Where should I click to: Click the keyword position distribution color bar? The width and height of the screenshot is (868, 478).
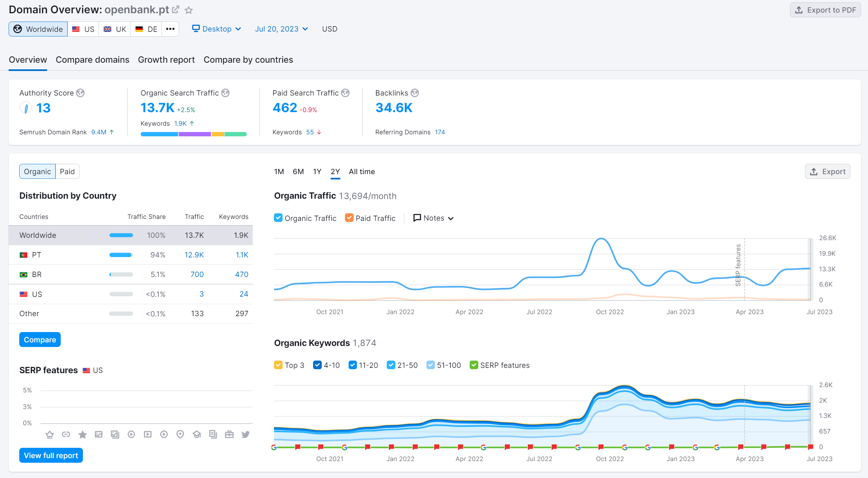[x=193, y=134]
